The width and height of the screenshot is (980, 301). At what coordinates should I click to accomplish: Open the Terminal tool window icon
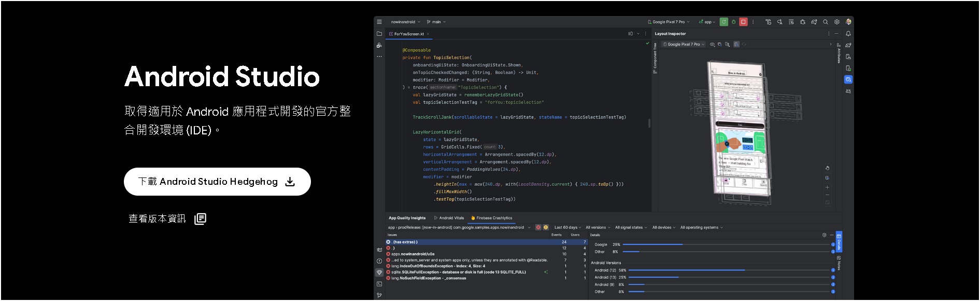[x=379, y=284]
